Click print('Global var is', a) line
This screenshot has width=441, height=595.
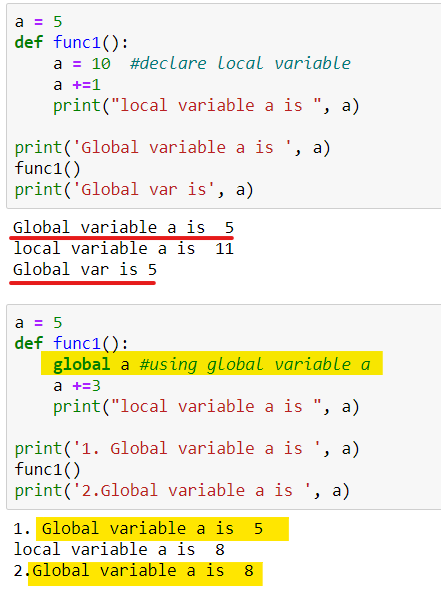tap(134, 189)
